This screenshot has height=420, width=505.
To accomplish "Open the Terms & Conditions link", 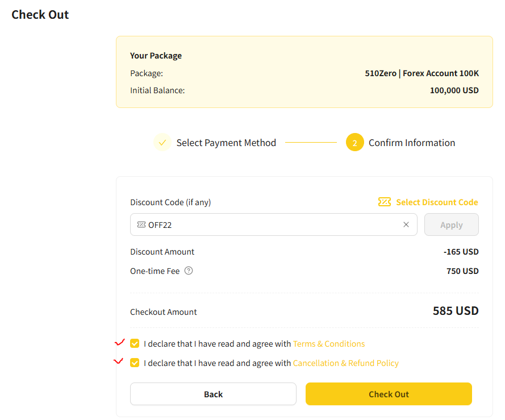I will click(329, 344).
